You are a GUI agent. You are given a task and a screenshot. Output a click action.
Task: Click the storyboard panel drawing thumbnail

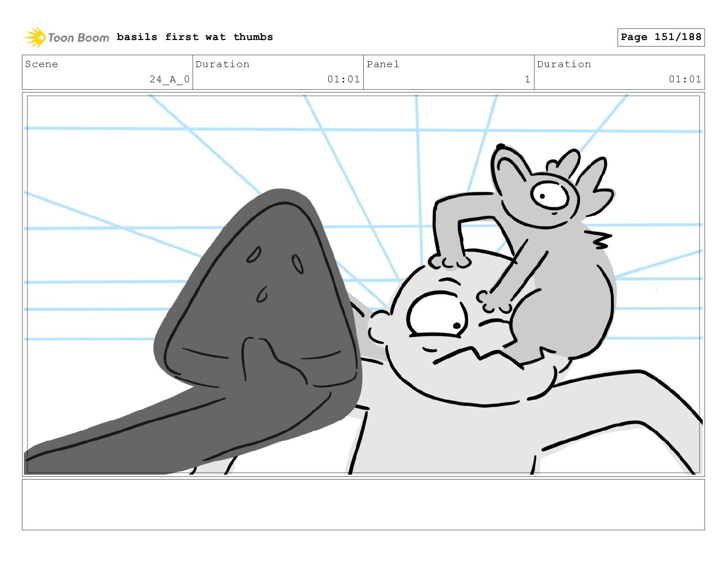[x=363, y=284]
